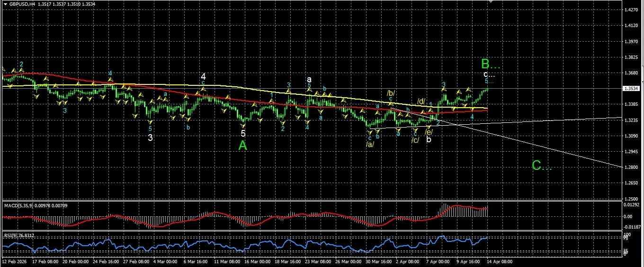Click the '2 Apr 08:00' time label
The width and height of the screenshot is (644, 267).
tap(407, 261)
